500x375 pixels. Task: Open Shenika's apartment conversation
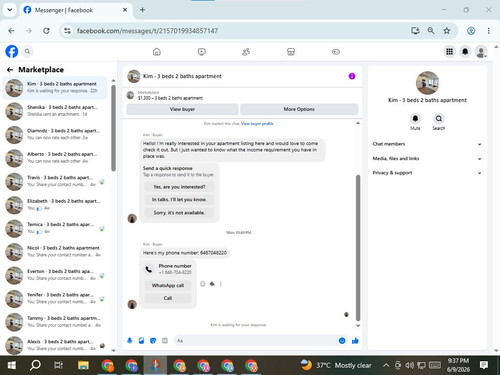tap(55, 111)
